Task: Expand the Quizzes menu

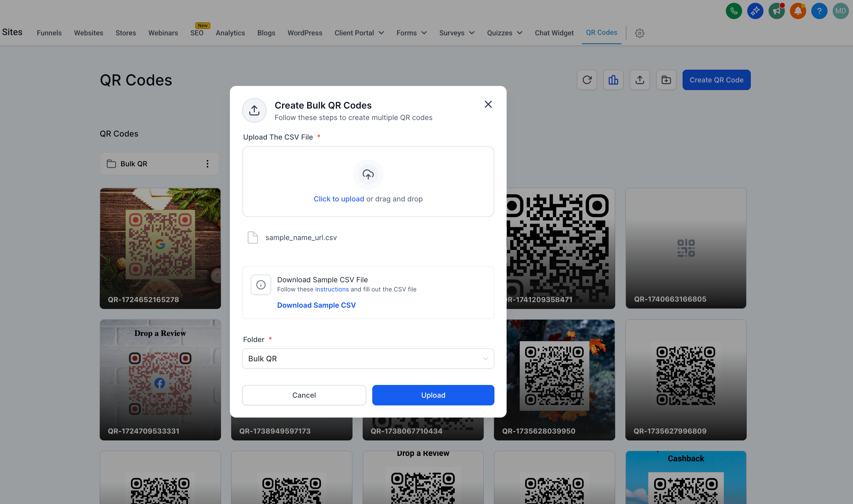Action: pos(505,33)
